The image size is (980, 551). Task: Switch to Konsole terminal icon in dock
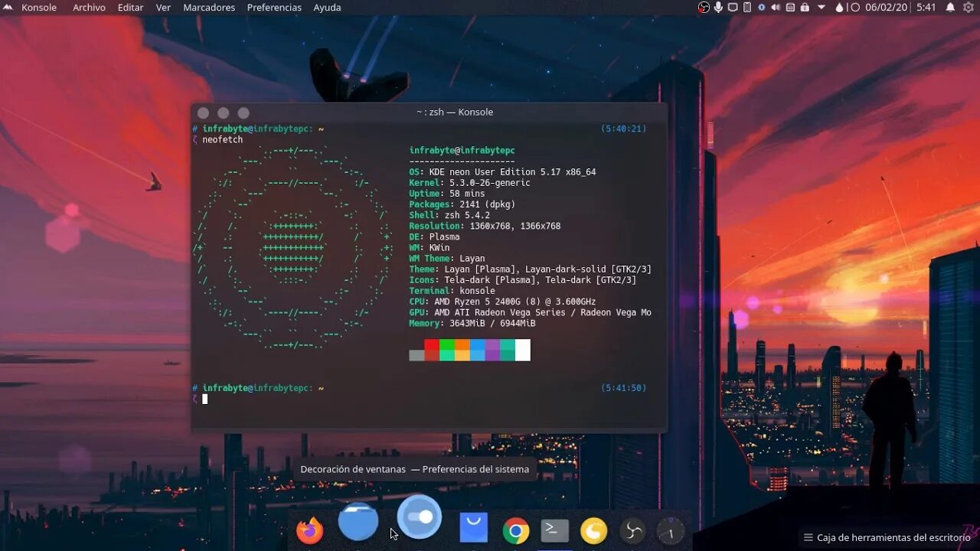(555, 530)
